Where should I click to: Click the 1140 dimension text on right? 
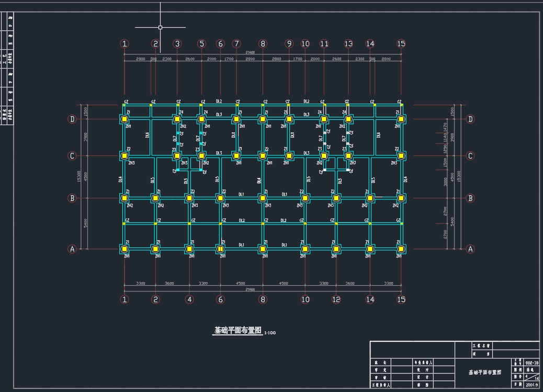tap(445, 139)
